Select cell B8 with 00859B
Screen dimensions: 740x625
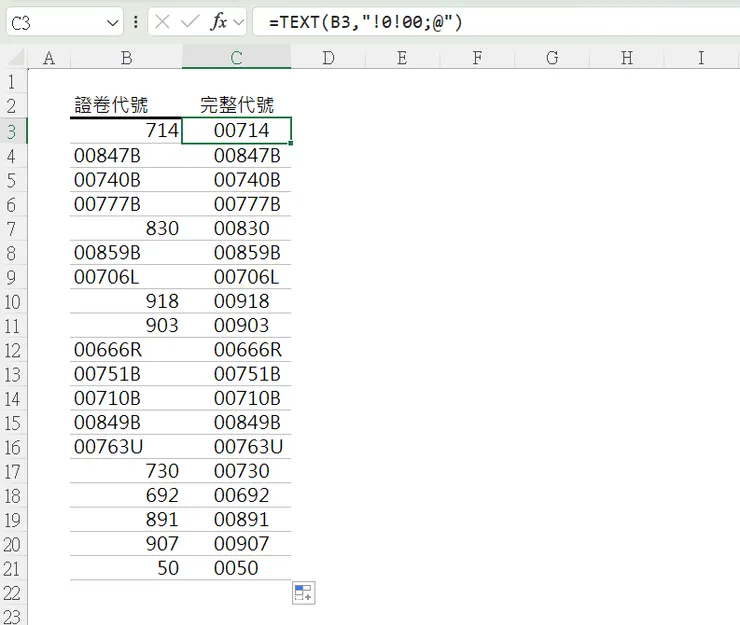(126, 253)
